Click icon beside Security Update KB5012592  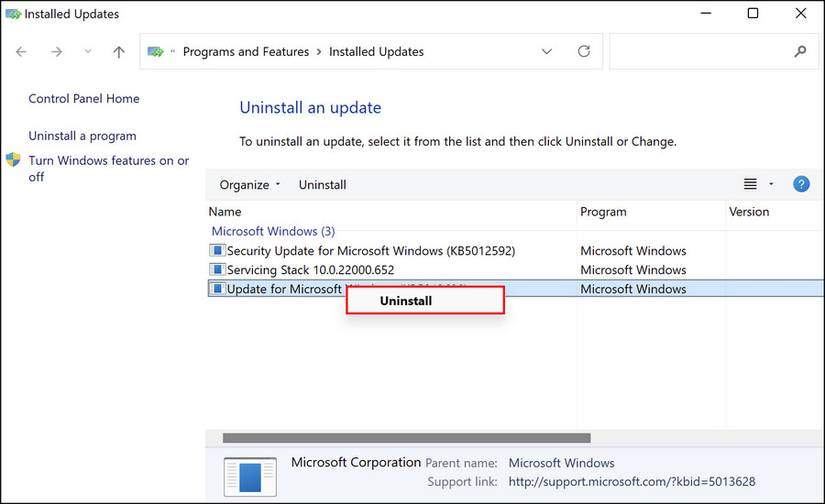pyautogui.click(x=217, y=250)
